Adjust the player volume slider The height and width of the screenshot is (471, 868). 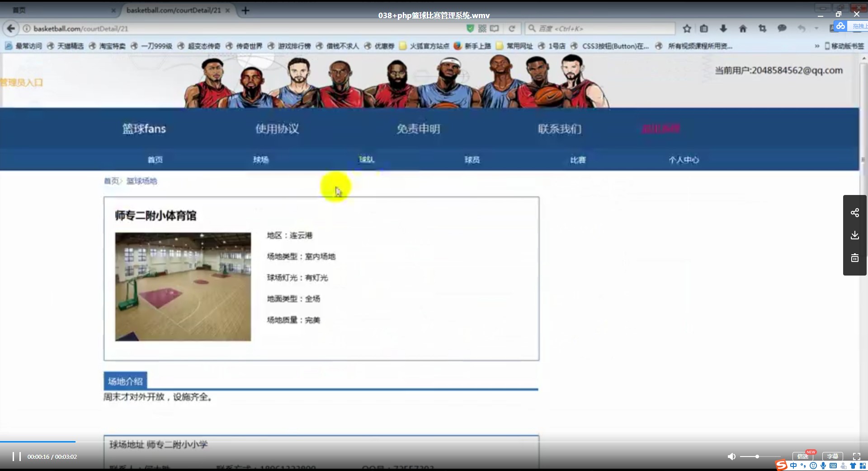click(x=760, y=457)
